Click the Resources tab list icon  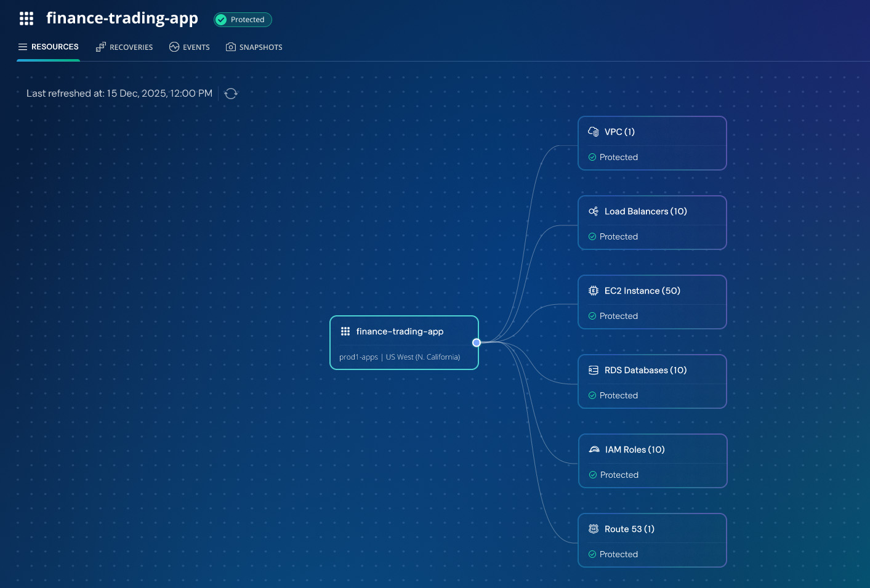click(x=23, y=47)
